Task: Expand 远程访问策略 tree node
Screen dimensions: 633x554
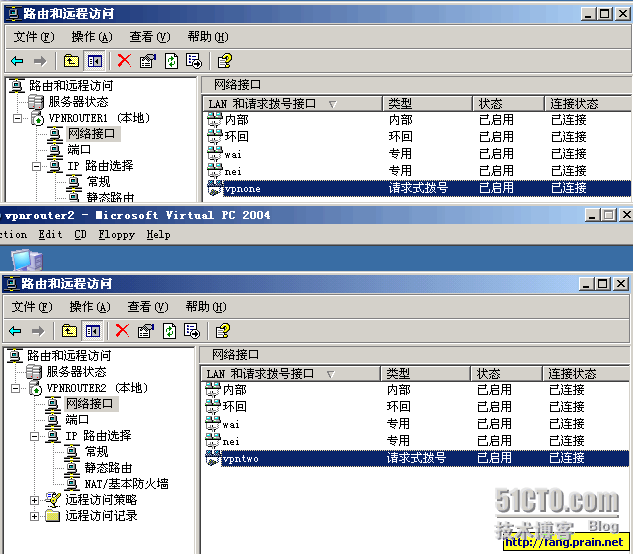Action: (35, 500)
